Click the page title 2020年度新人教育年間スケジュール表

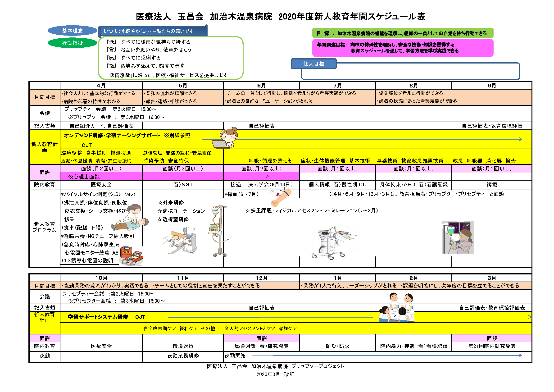click(352, 17)
